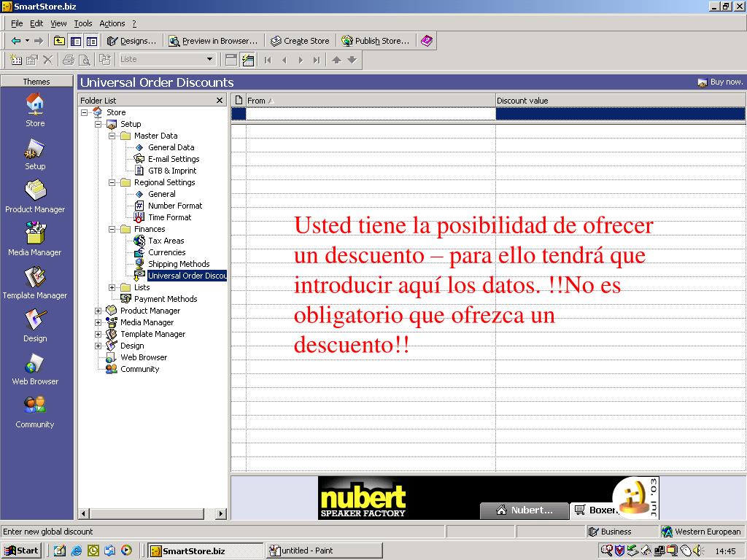
Task: Open the Edit menu
Action: (36, 23)
